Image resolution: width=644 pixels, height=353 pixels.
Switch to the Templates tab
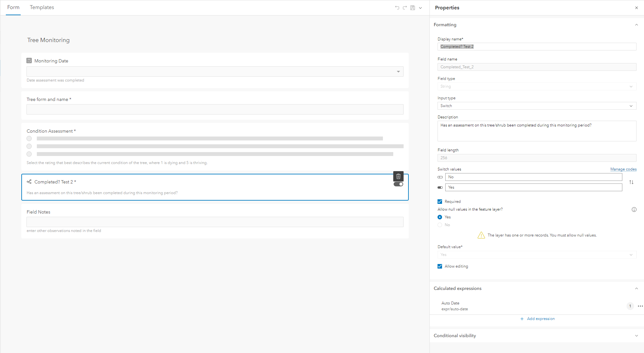coord(42,7)
